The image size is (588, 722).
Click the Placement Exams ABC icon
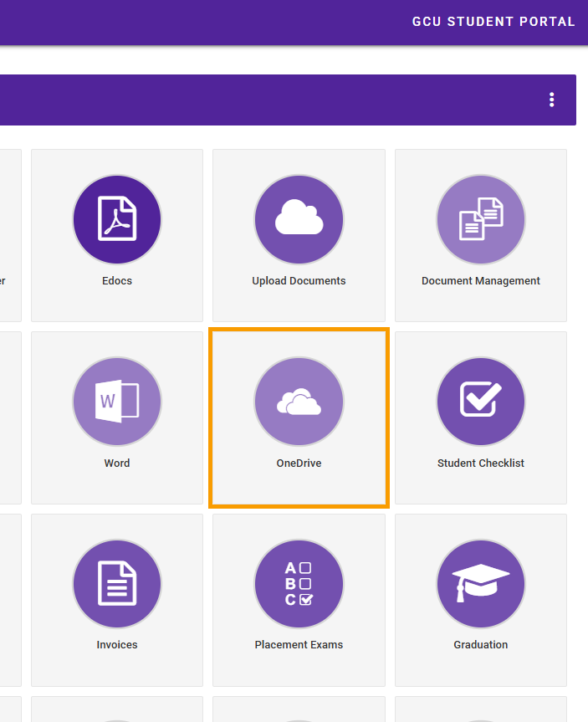coord(299,584)
